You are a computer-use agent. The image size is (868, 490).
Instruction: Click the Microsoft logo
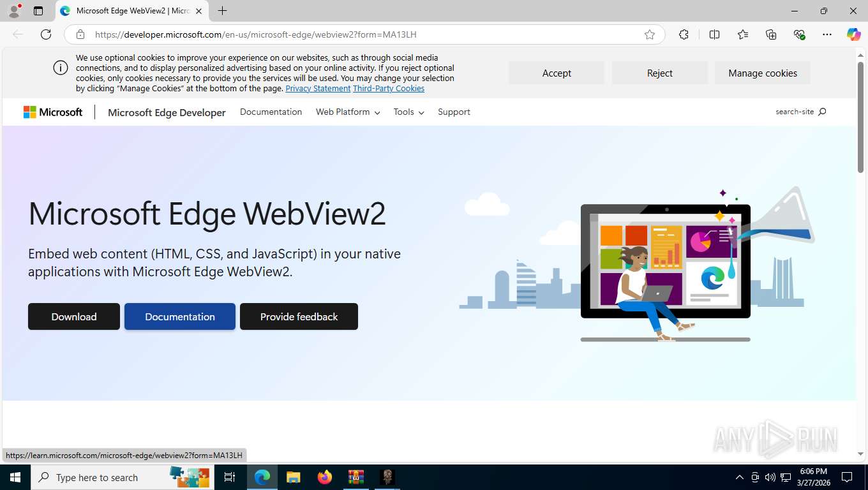[53, 112]
